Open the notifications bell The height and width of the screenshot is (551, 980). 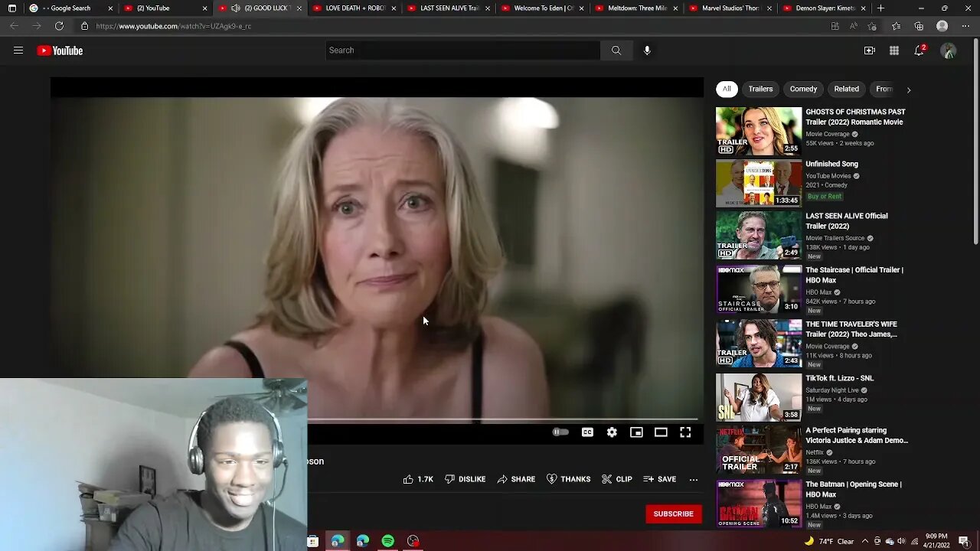920,51
